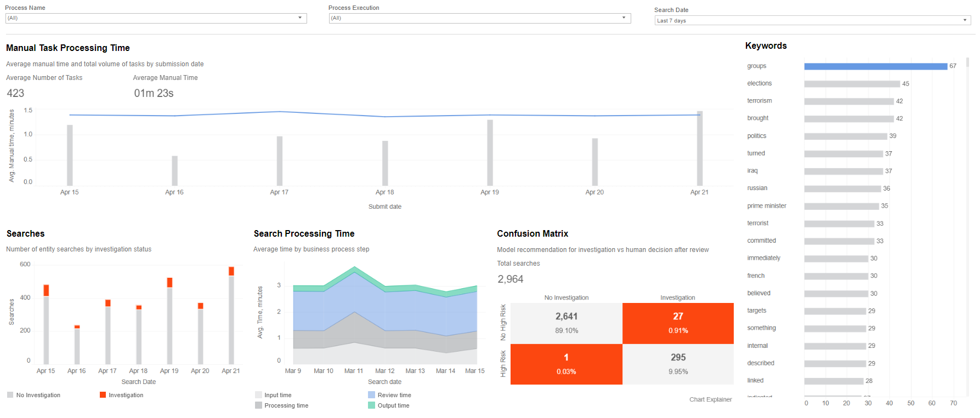Expand the Search Date filter dropdown

click(812, 20)
